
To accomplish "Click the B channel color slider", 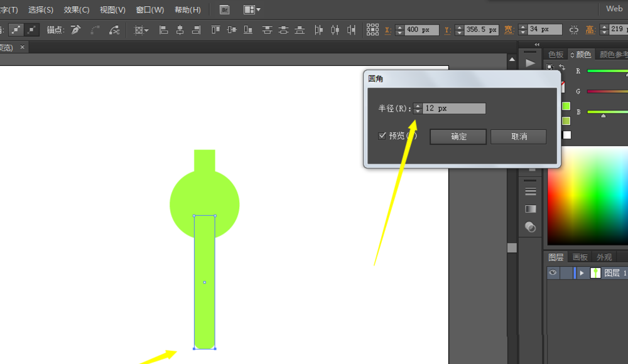I will [606, 112].
